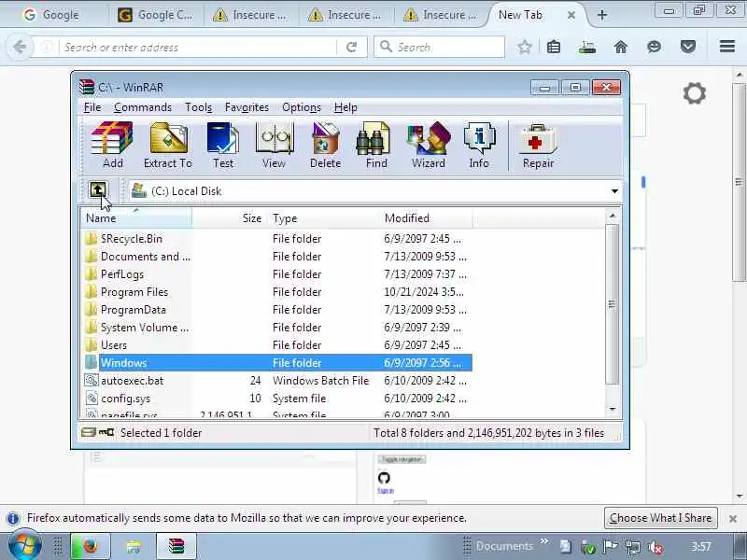Open Explorer folder from taskbar
Screen dimensions: 747x560
pyautogui.click(x=134, y=546)
